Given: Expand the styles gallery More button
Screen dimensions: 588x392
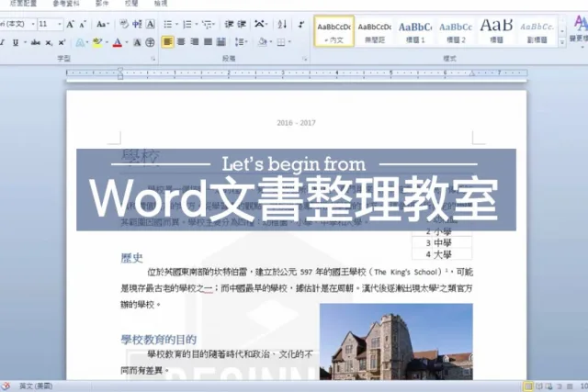Looking at the screenshot, I should (562, 43).
